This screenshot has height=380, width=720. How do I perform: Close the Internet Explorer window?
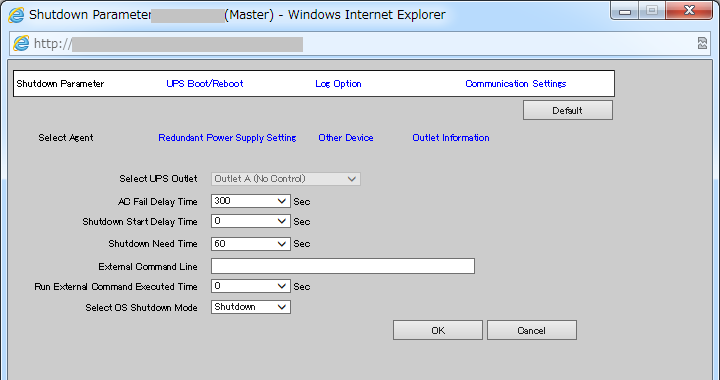point(689,11)
